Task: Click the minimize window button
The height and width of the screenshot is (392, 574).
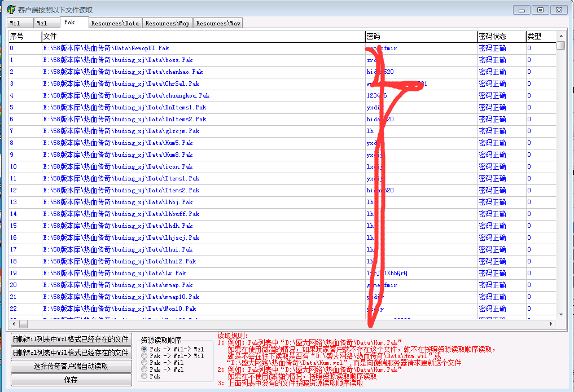Action: (522, 10)
